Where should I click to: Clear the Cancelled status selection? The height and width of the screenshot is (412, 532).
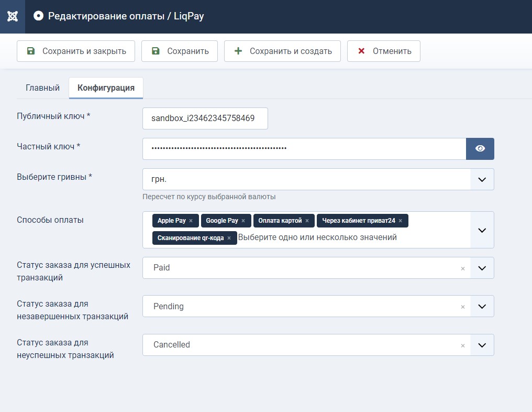point(462,345)
